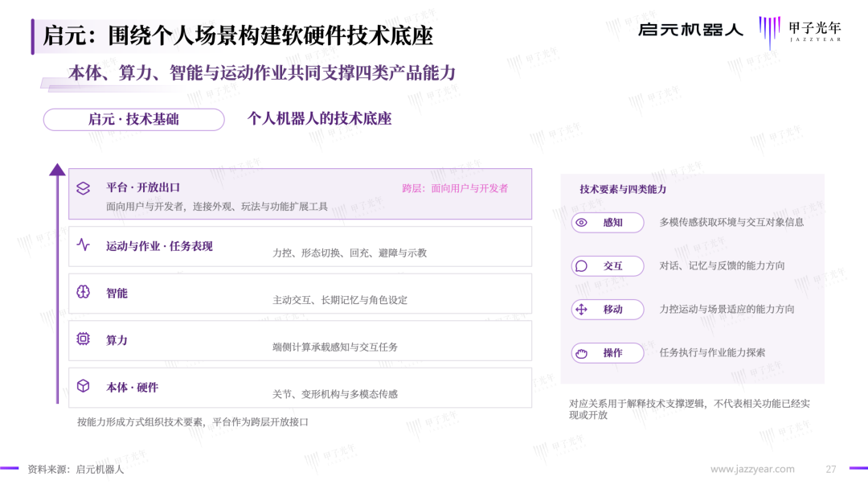Select the 平台·开放出口 layer row
The height and width of the screenshot is (489, 868).
(x=300, y=194)
